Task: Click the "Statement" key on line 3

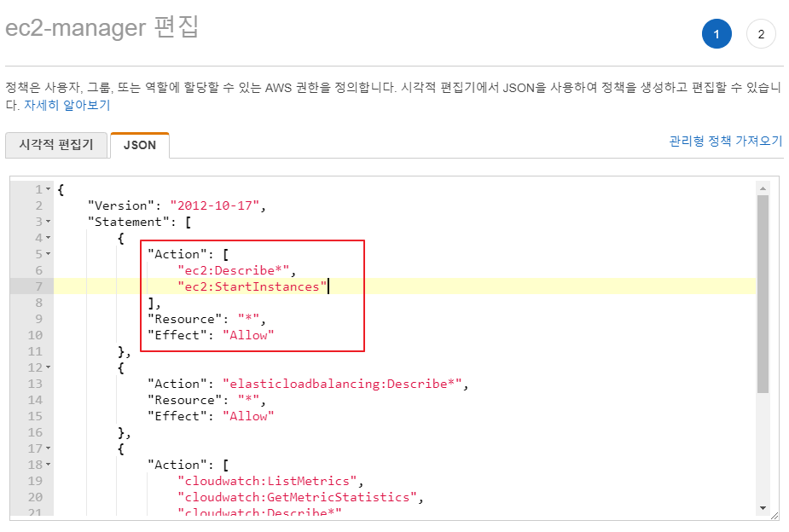Action: 128,222
